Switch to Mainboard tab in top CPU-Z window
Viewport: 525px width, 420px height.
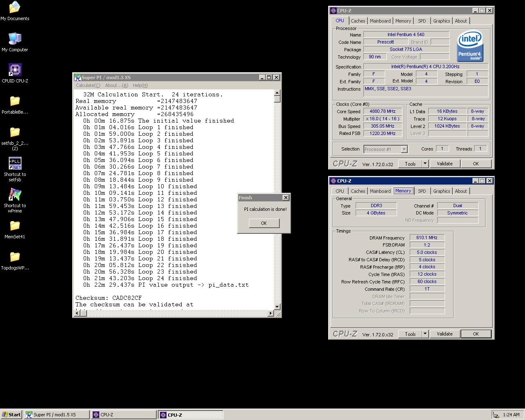point(380,21)
